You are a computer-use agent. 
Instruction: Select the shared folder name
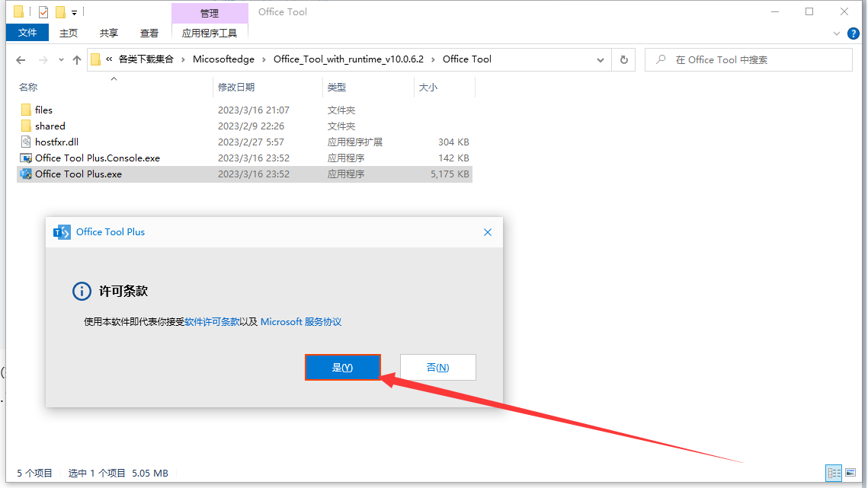[x=50, y=126]
